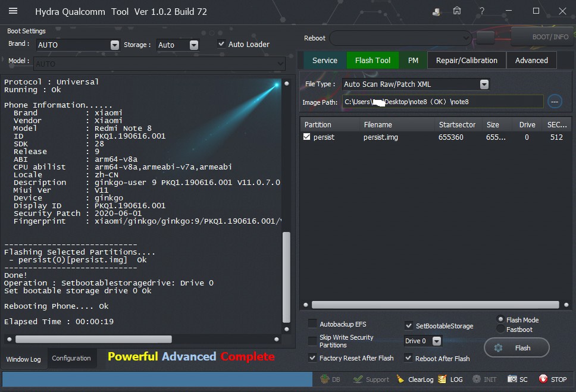This screenshot has width=576, height=392.
Task: Select the Fastboot radio button
Action: (500, 329)
